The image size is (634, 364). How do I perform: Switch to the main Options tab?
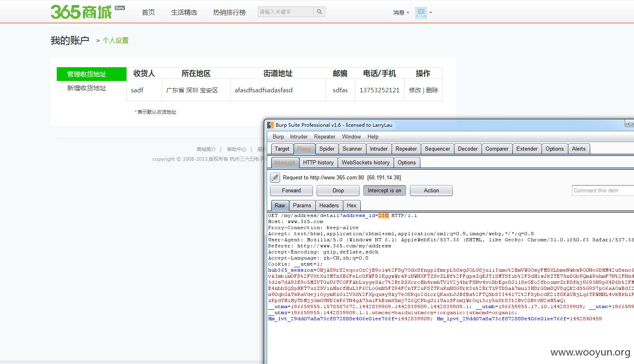pyautogui.click(x=555, y=149)
